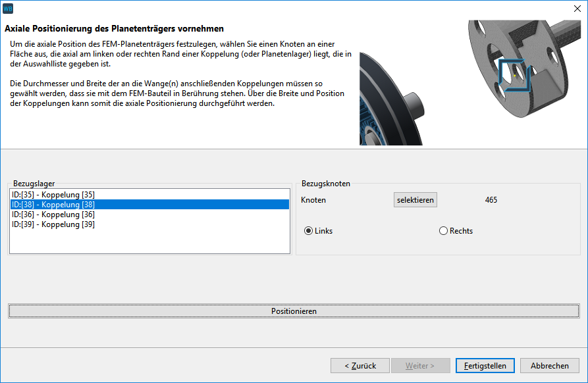Finish the wizard with Fertigstellen

point(485,366)
